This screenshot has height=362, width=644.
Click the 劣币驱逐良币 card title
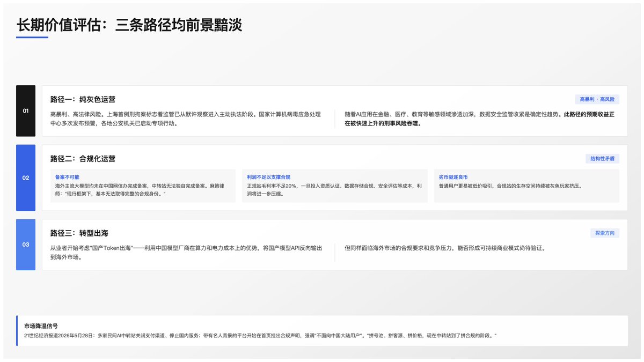[x=453, y=177]
